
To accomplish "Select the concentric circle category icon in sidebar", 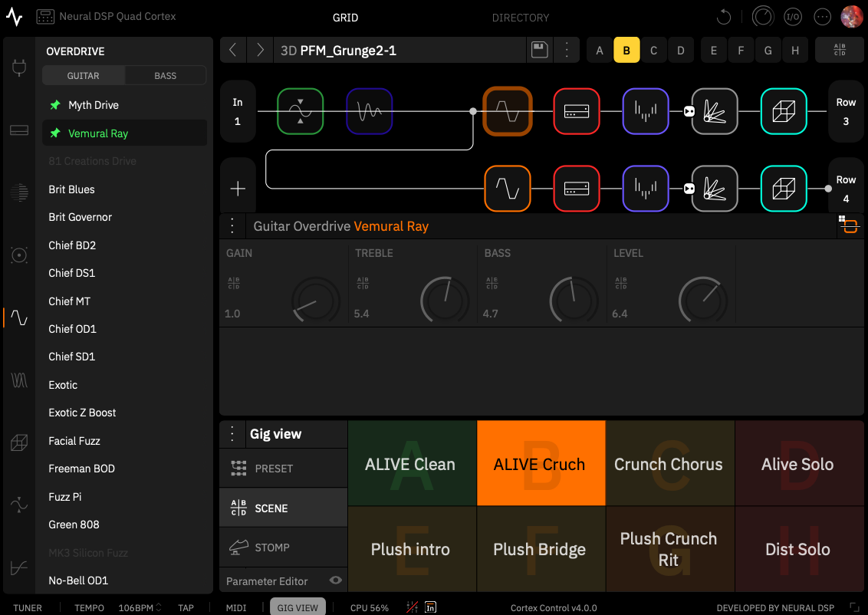I will click(x=19, y=255).
